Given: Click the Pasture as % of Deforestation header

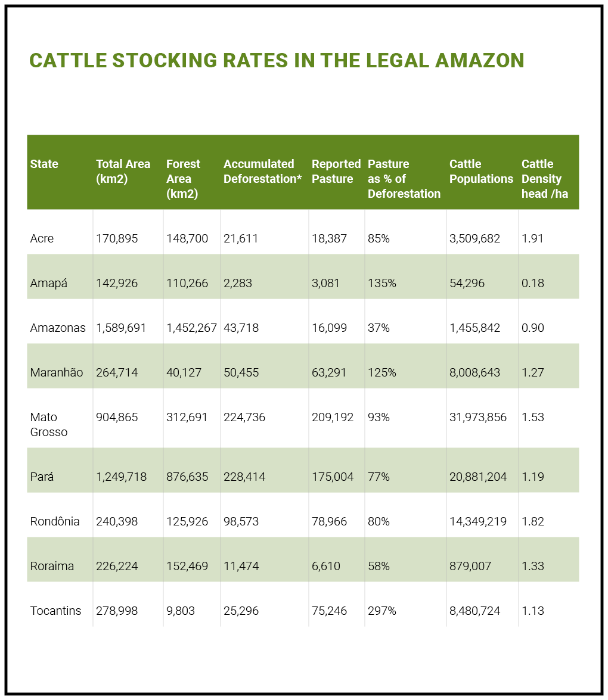Looking at the screenshot, I should [404, 179].
